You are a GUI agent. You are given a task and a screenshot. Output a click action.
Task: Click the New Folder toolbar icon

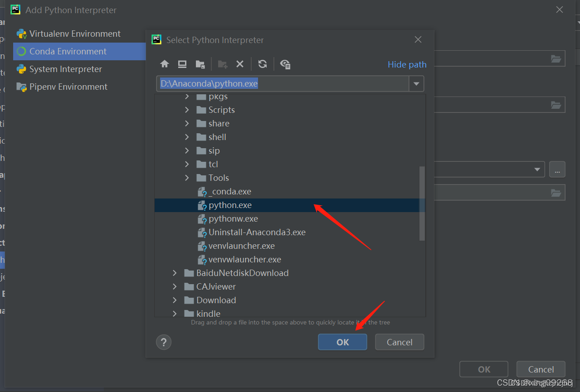click(x=223, y=64)
